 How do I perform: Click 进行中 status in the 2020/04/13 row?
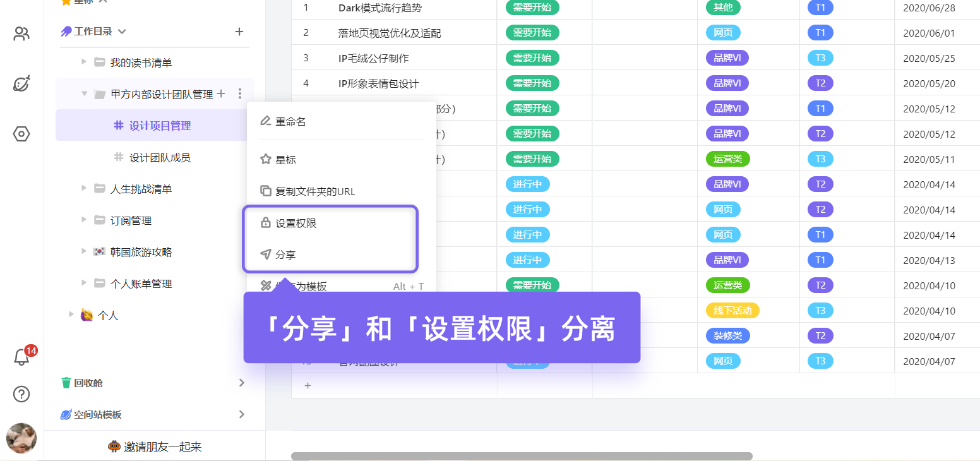(x=527, y=260)
